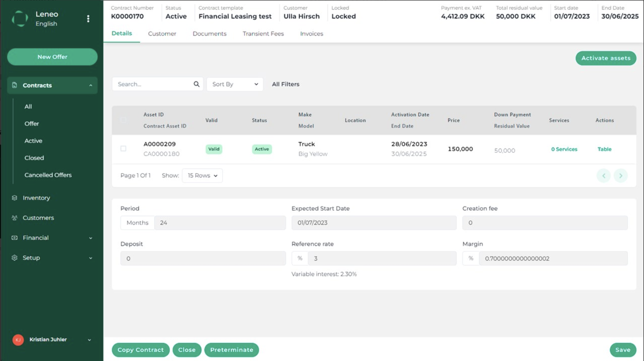Click the Period months field showing 24
The image size is (644, 361).
220,223
